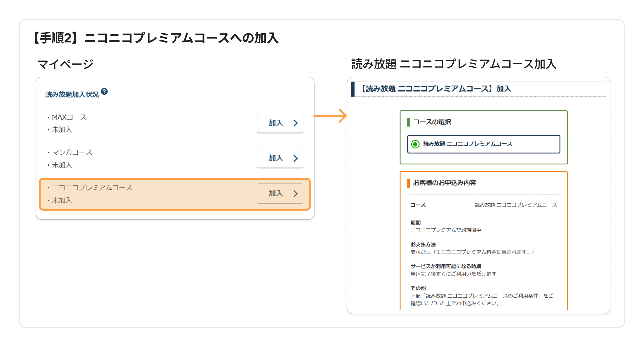Click the 支払なし payment value text
The width and height of the screenshot is (644, 347).
(472, 252)
